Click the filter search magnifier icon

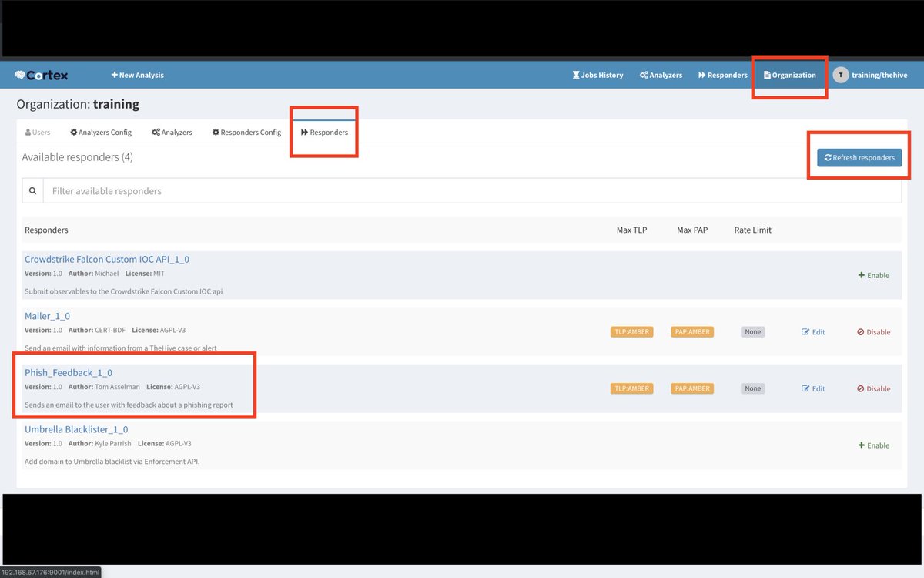[32, 190]
